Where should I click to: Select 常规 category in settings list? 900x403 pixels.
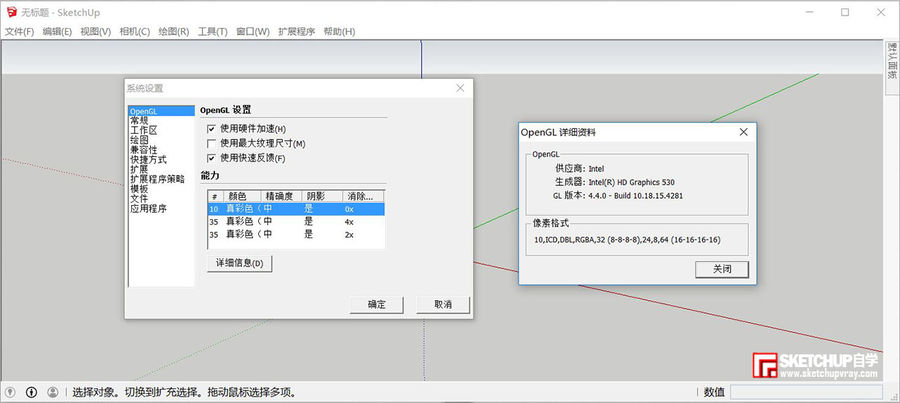pyautogui.click(x=162, y=121)
